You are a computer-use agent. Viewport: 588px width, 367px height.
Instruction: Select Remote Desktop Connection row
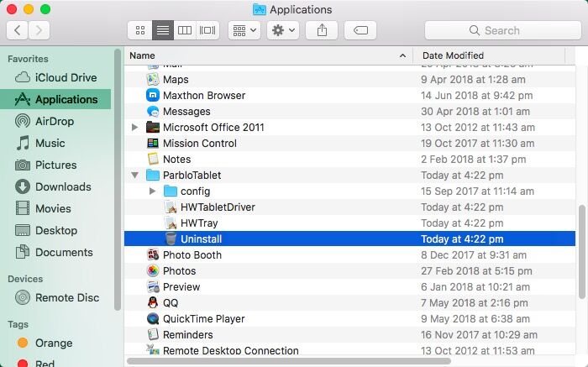[x=349, y=350]
